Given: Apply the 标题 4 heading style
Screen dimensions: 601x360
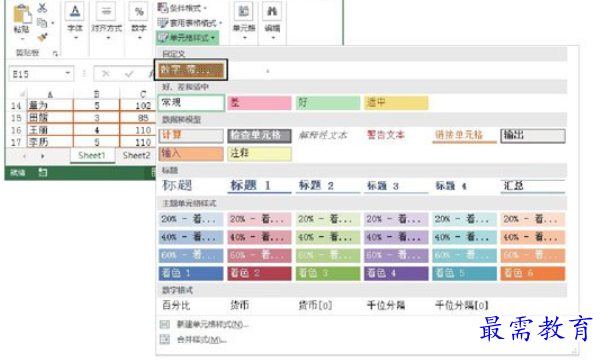Looking at the screenshot, I should (x=464, y=186).
